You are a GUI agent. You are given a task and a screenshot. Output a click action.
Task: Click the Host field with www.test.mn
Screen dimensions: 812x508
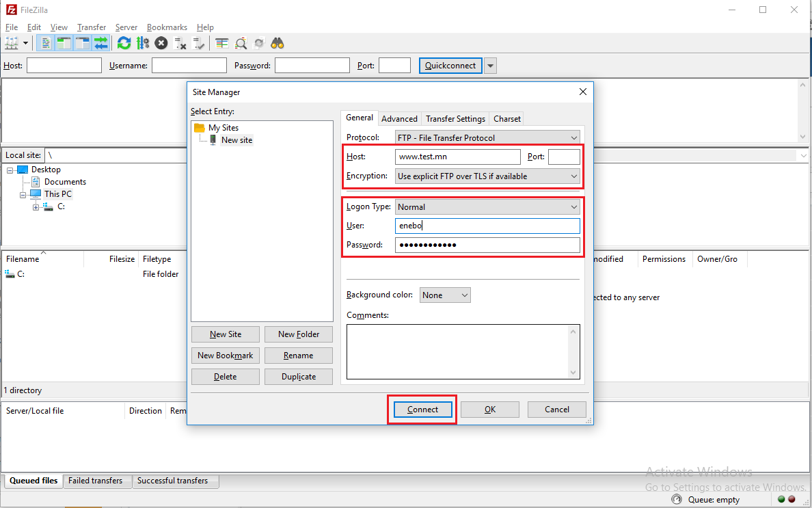(x=458, y=157)
